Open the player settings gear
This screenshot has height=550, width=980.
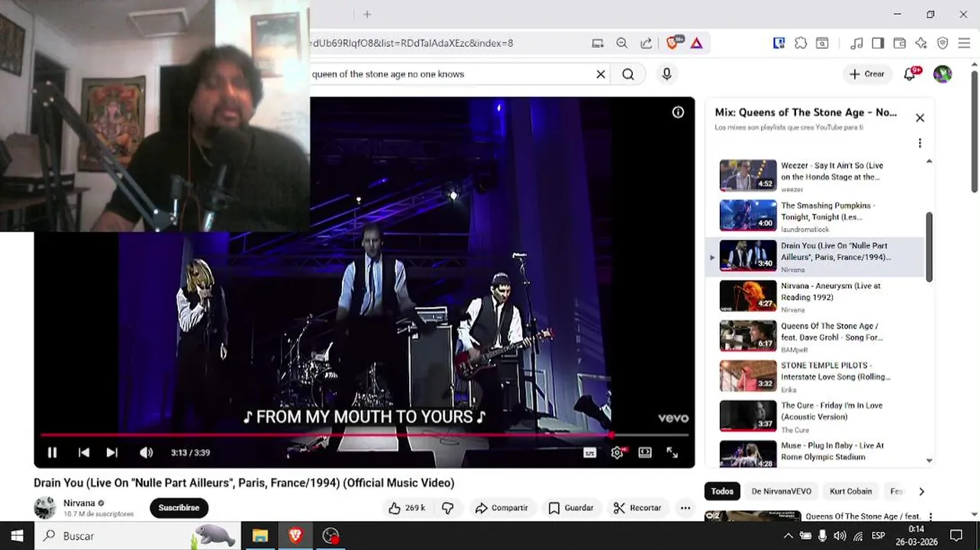pos(617,452)
